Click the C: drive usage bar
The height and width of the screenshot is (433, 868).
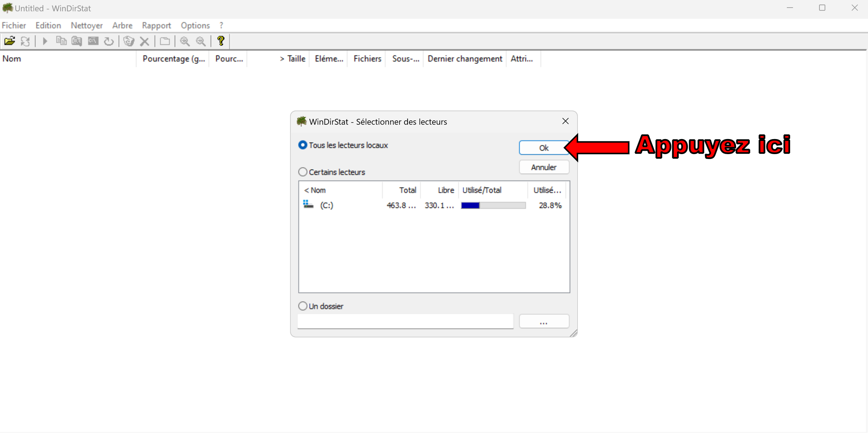click(x=493, y=205)
